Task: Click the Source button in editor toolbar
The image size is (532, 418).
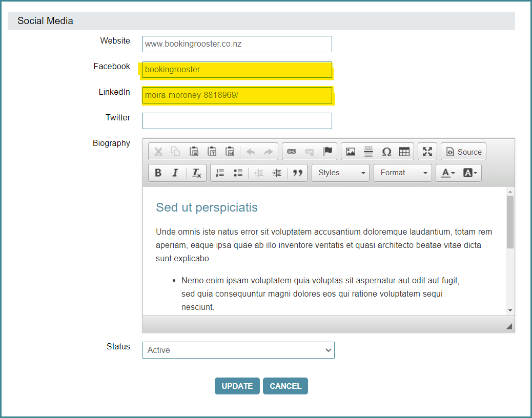Action: tap(463, 152)
